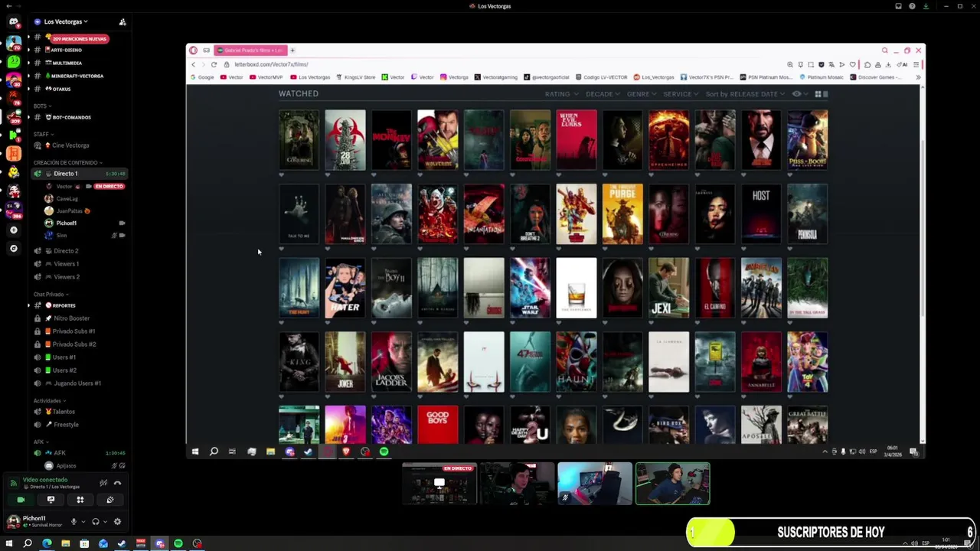Image resolution: width=980 pixels, height=551 pixels.
Task: Collapse the Actividades category
Action: [x=49, y=400]
